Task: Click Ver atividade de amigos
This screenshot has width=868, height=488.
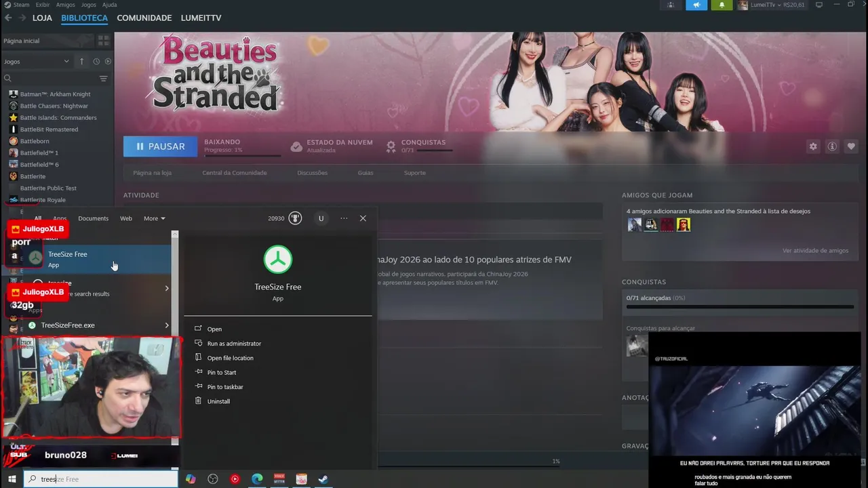Action: click(815, 251)
